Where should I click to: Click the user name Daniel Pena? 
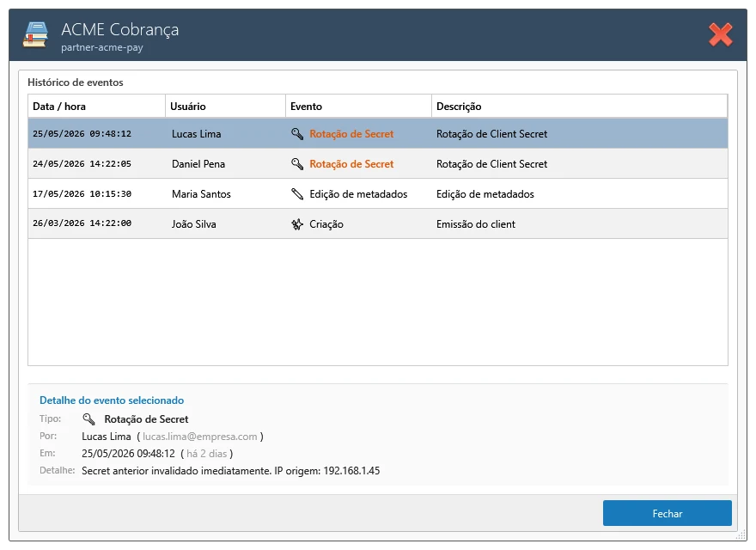pos(198,164)
